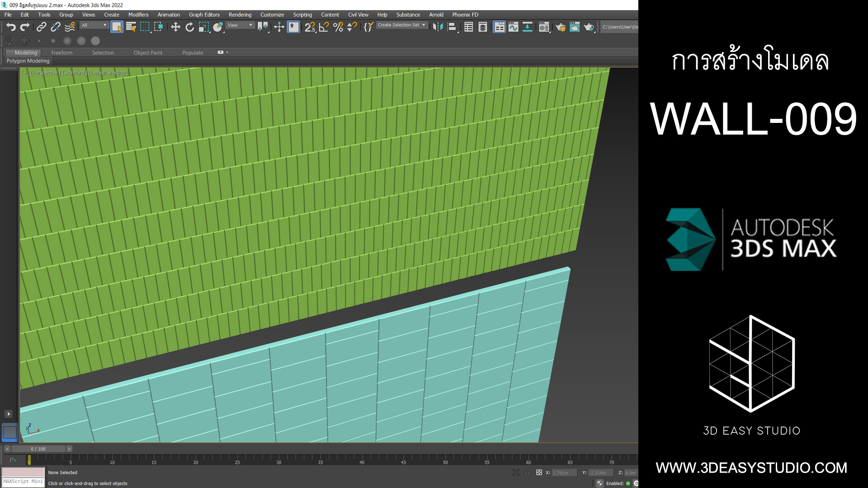
Task: Click the Undo arrow icon
Action: [11, 27]
